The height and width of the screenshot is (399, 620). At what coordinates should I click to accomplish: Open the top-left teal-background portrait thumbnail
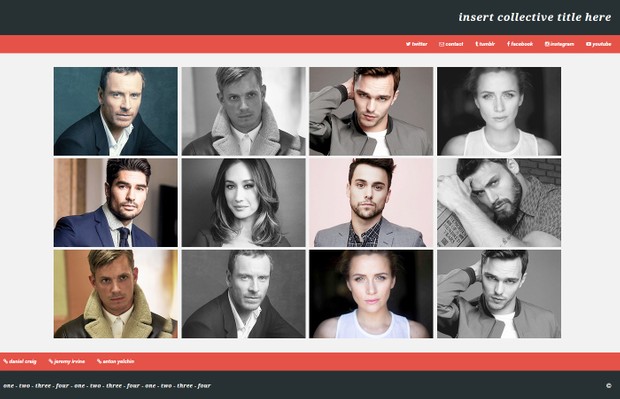point(115,111)
